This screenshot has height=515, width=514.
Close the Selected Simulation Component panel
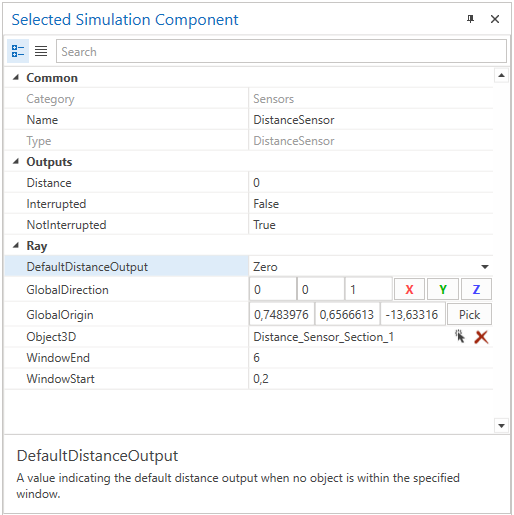coord(495,19)
